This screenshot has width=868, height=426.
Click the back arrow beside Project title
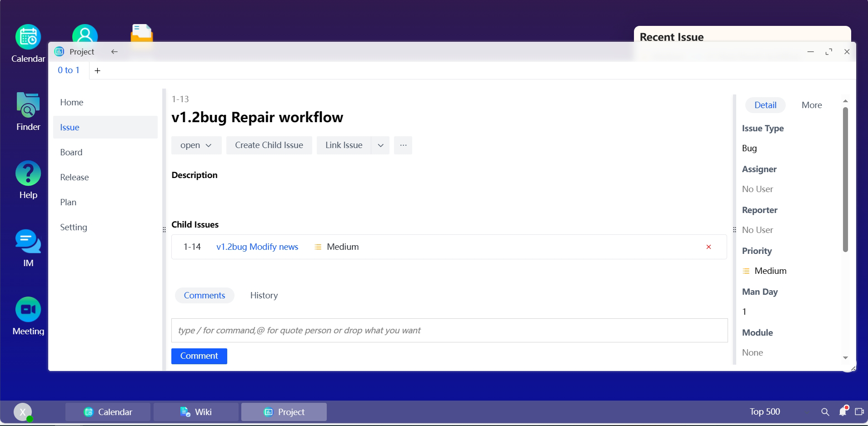(115, 52)
